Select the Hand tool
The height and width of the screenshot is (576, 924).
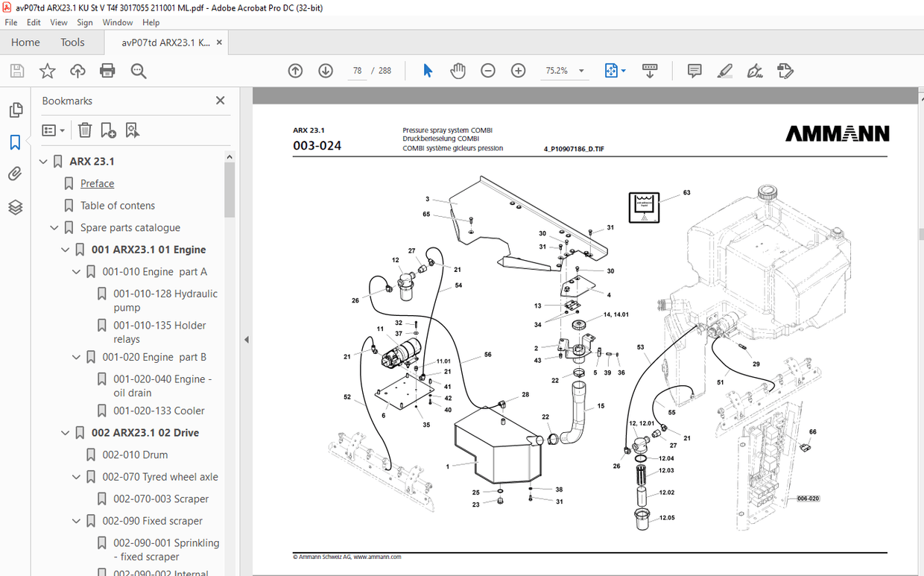(x=458, y=70)
